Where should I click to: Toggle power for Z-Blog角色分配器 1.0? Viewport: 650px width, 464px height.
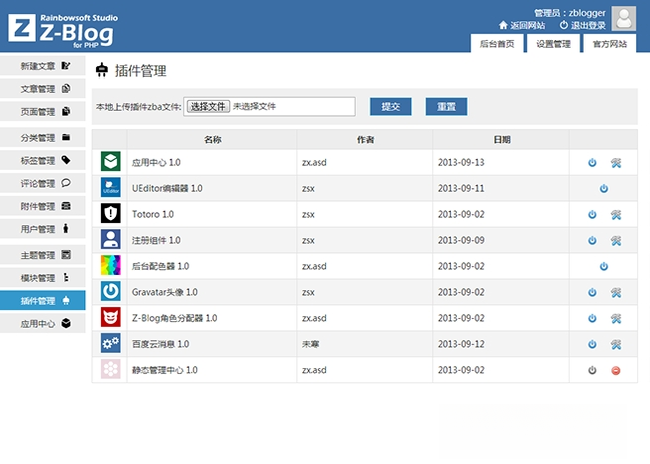point(592,318)
